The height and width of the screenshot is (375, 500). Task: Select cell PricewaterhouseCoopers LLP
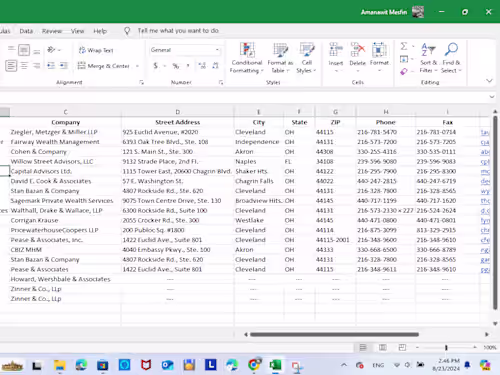65,230
